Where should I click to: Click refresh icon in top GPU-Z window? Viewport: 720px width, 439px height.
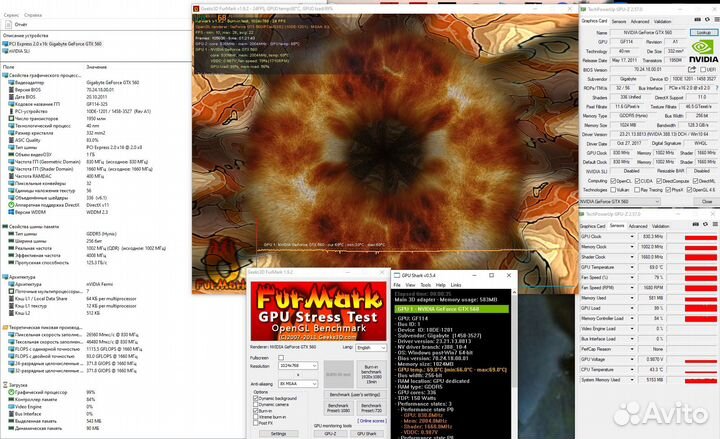pos(707,19)
